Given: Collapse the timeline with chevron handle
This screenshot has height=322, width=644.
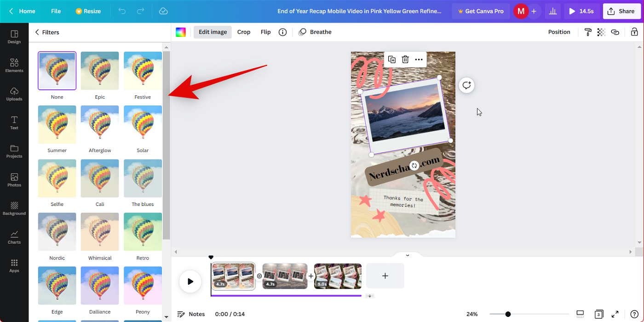Looking at the screenshot, I should (x=407, y=255).
